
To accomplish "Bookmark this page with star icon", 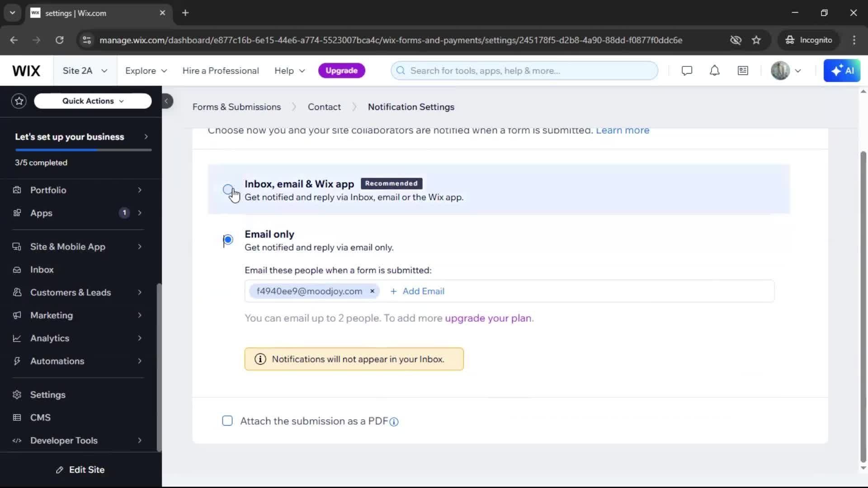I will coord(756,40).
